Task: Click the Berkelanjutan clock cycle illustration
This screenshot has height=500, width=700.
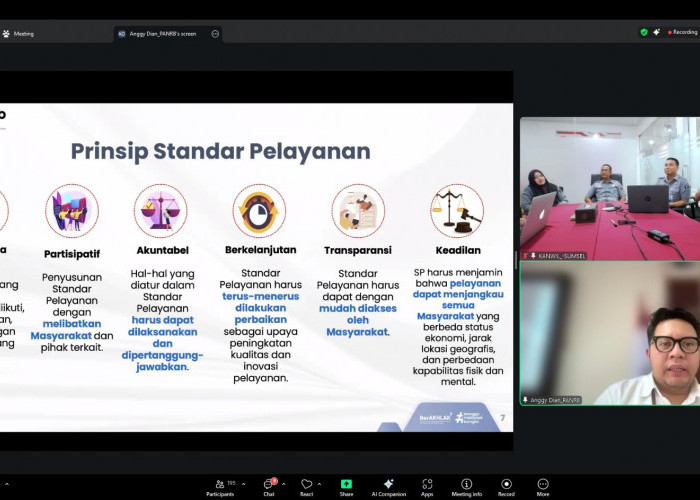Action: (259, 211)
